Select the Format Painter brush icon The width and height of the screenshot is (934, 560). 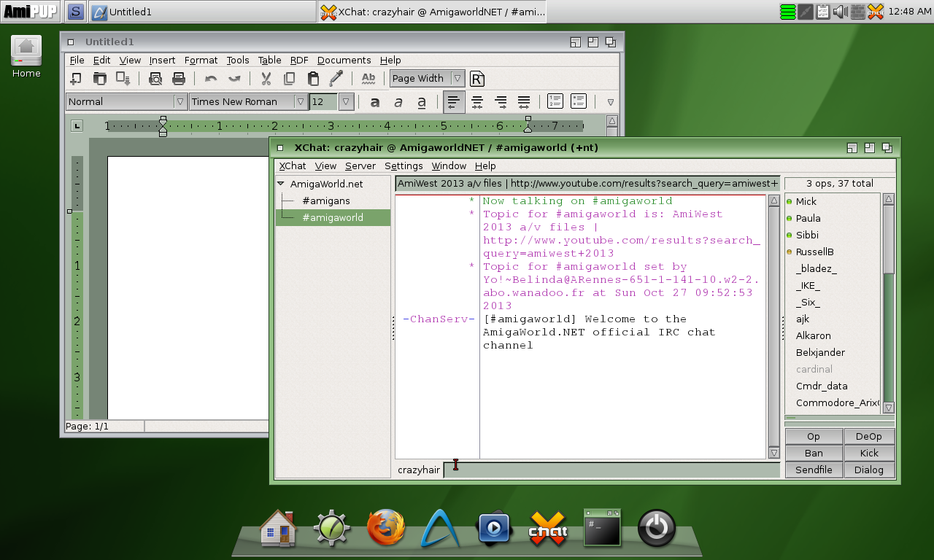pyautogui.click(x=336, y=79)
